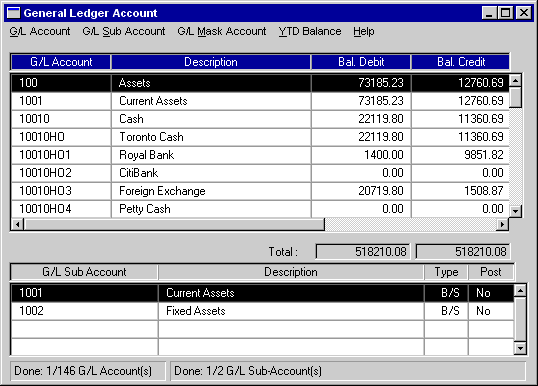
Task: Click the total credit field 518210.08
Action: coord(463,252)
